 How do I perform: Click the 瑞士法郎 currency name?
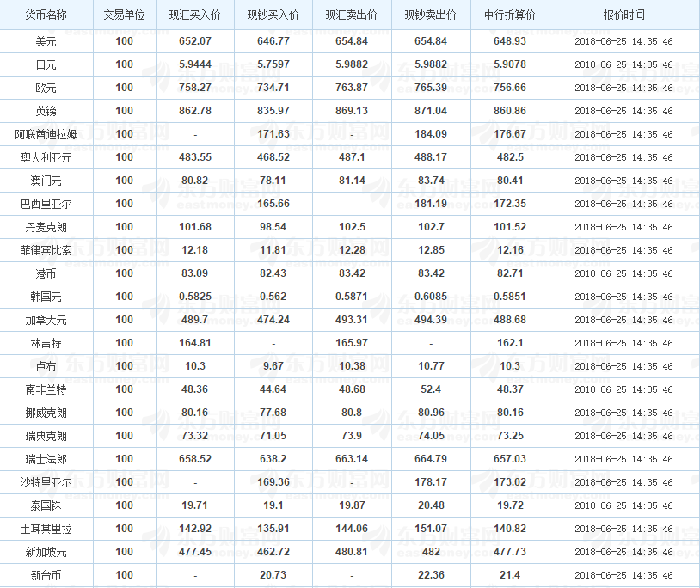[46, 459]
